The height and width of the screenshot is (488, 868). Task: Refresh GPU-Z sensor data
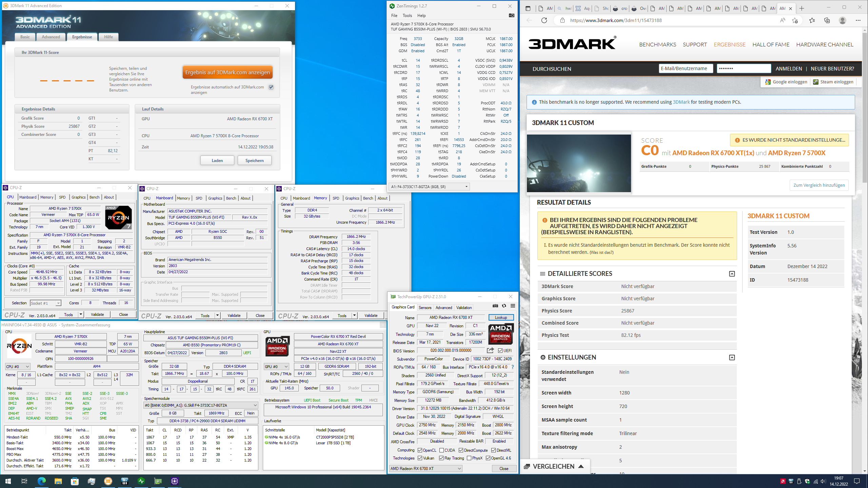pyautogui.click(x=504, y=306)
